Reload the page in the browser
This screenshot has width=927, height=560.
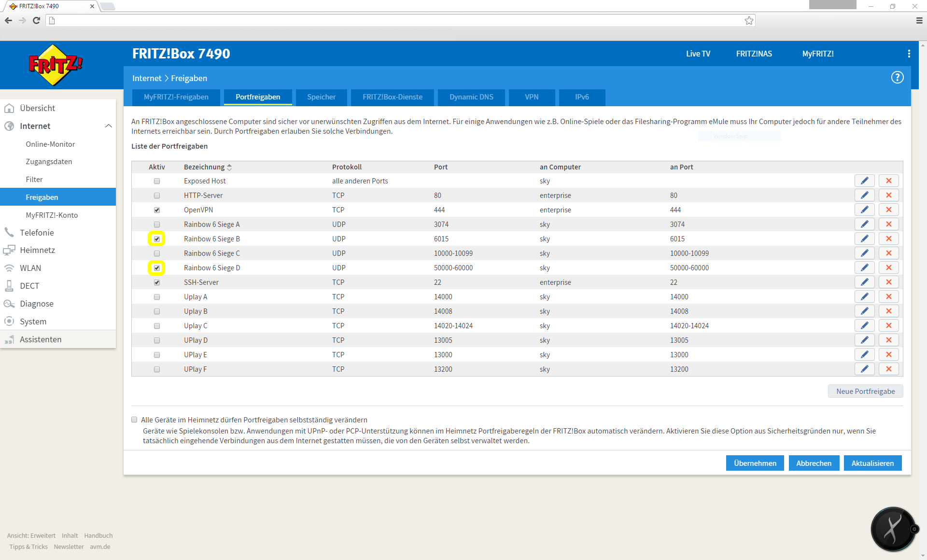coord(36,20)
